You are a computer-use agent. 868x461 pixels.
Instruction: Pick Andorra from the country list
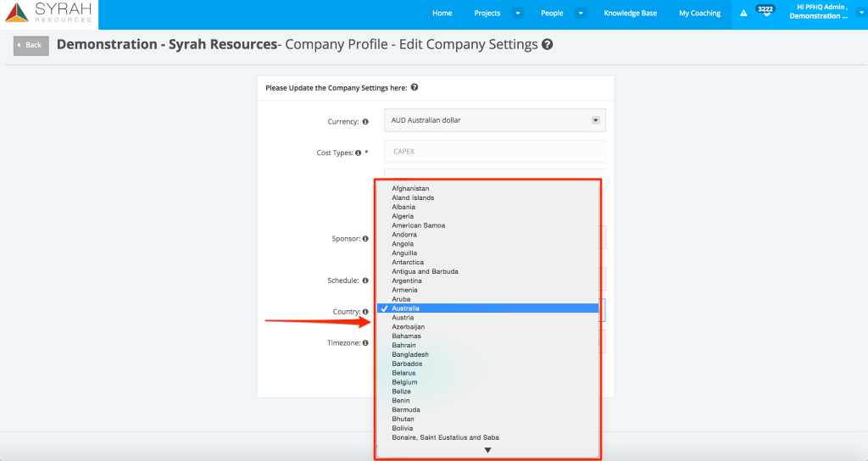click(487, 235)
